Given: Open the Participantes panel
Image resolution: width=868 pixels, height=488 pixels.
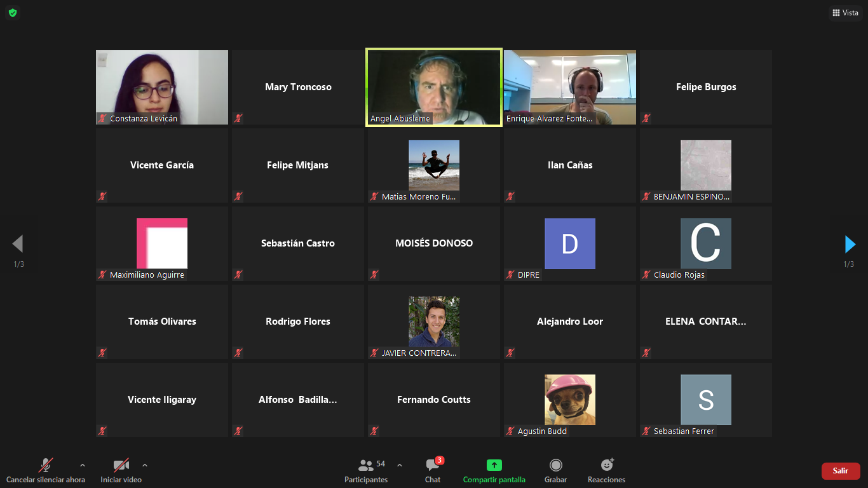Looking at the screenshot, I should [x=366, y=471].
